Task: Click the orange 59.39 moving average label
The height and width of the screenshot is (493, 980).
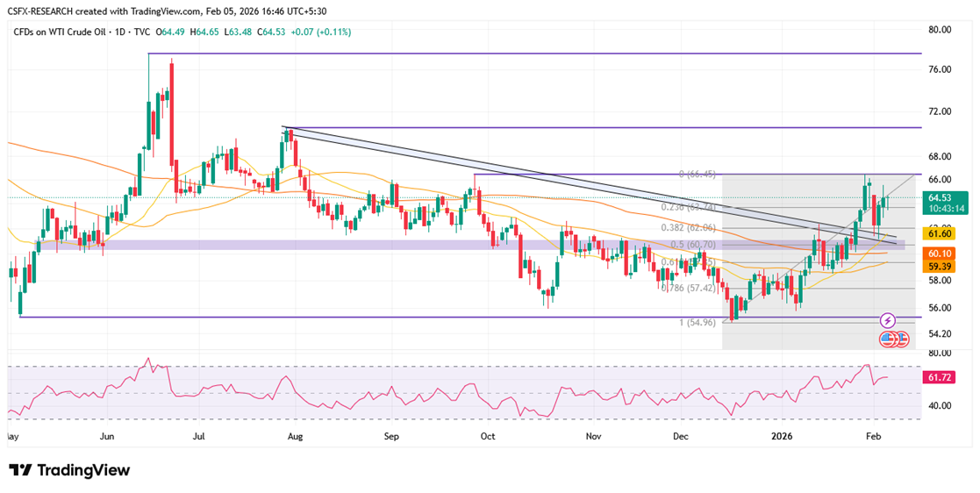Action: tap(941, 267)
